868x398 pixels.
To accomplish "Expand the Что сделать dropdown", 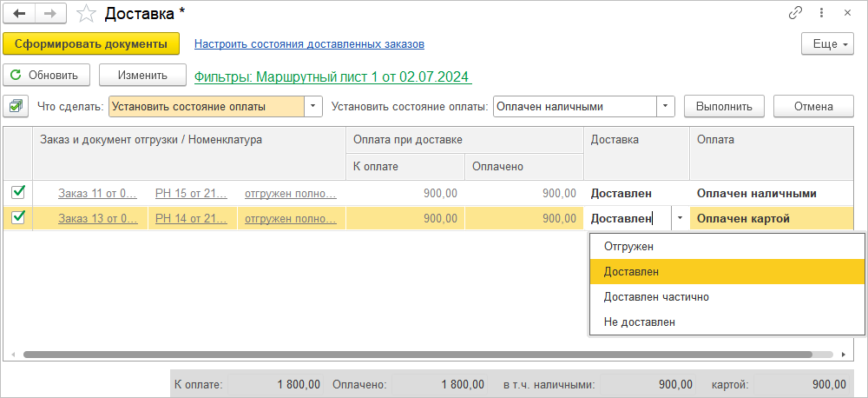I will [x=312, y=107].
